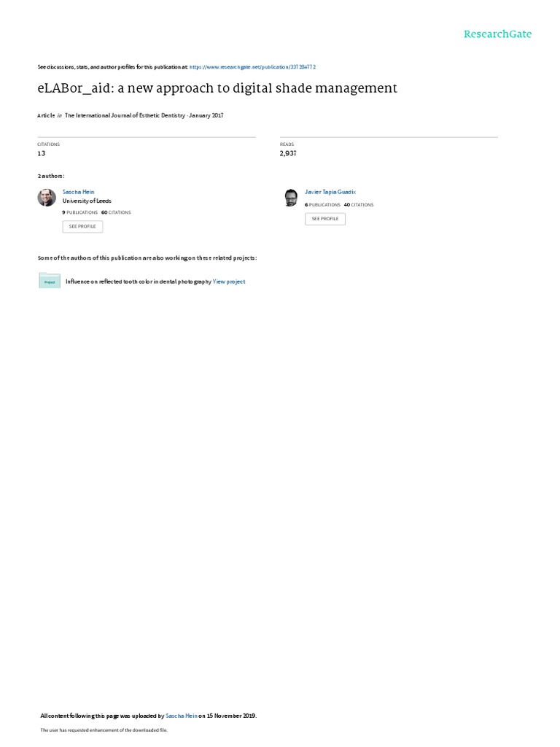
Task: Click the green Project folder icon
Action: [x=50, y=281]
